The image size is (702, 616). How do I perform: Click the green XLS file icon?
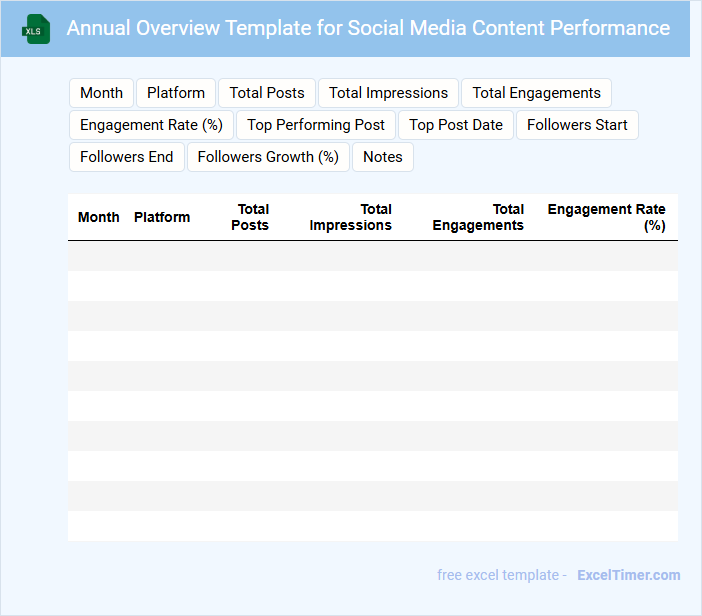point(37,30)
